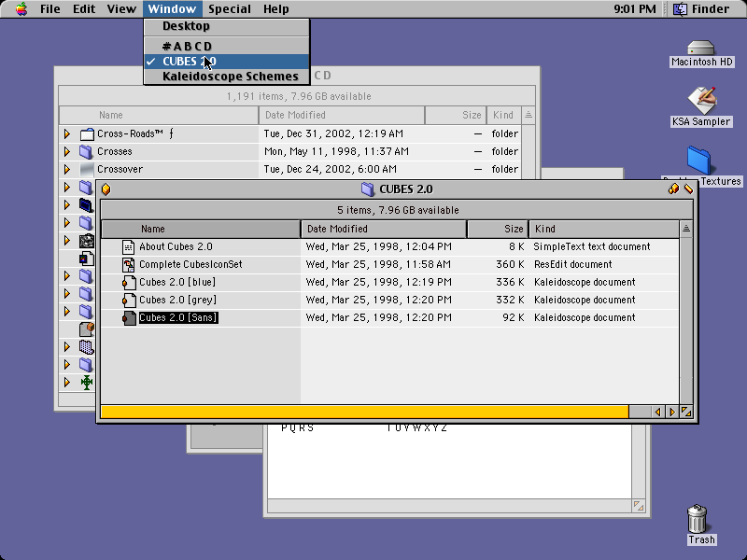This screenshot has width=747, height=560.
Task: Click the close box of CUBES 2.0 window
Action: (x=106, y=189)
